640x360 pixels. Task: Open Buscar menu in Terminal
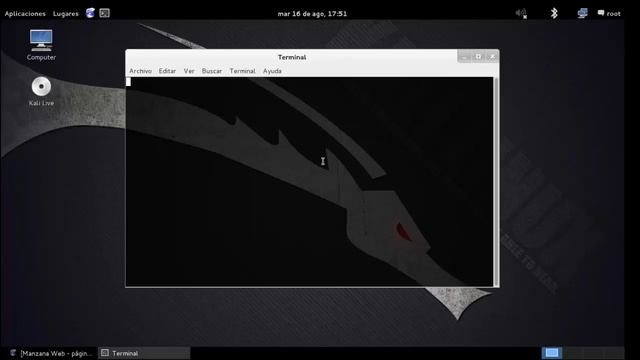212,71
